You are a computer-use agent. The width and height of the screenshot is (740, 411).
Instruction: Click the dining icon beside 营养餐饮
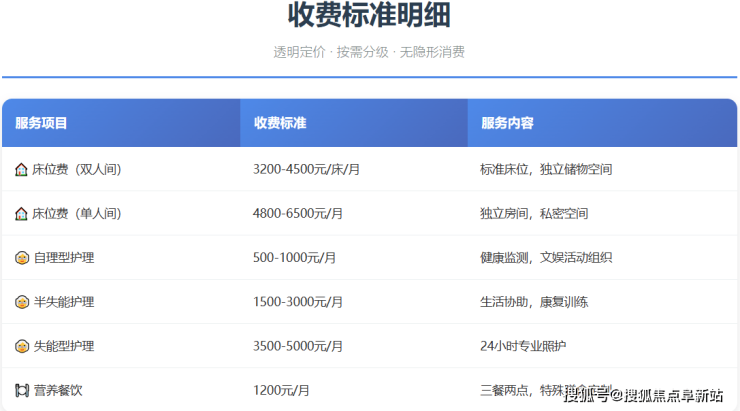click(21, 390)
